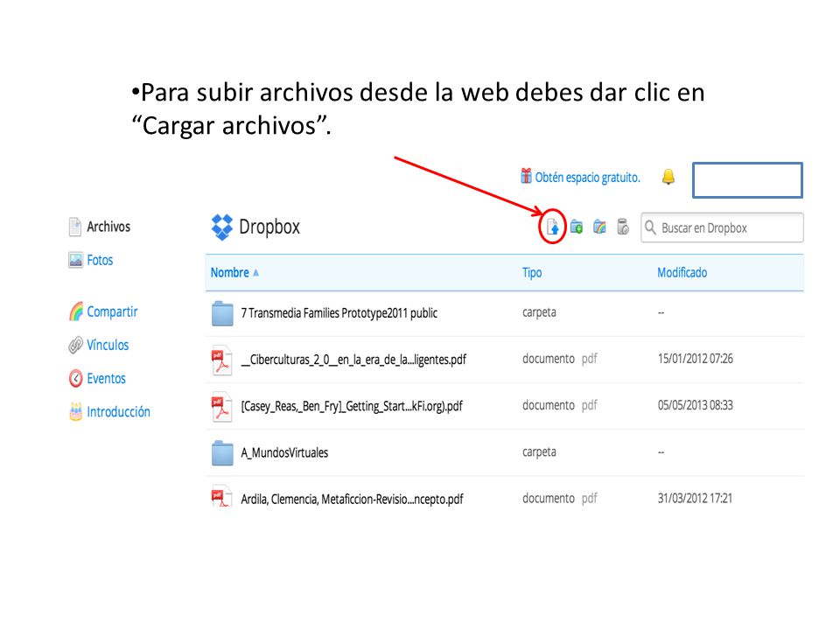Click documento pdf type of Ardila row
This screenshot has width=840, height=630.
click(560, 498)
